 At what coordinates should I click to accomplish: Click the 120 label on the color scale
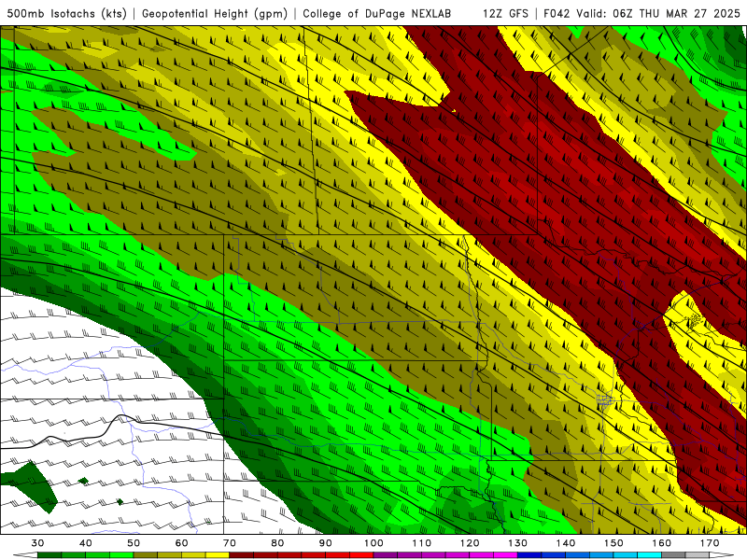click(x=470, y=543)
